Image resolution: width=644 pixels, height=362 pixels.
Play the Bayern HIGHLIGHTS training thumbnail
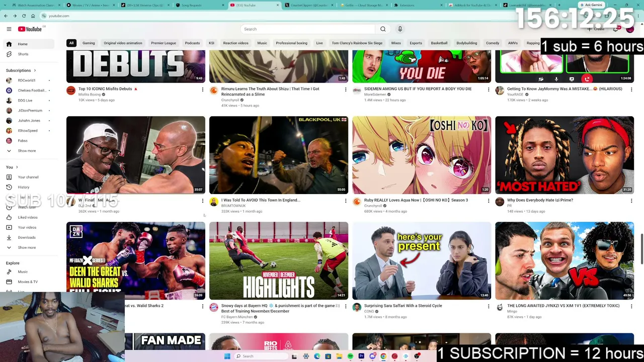pyautogui.click(x=279, y=261)
